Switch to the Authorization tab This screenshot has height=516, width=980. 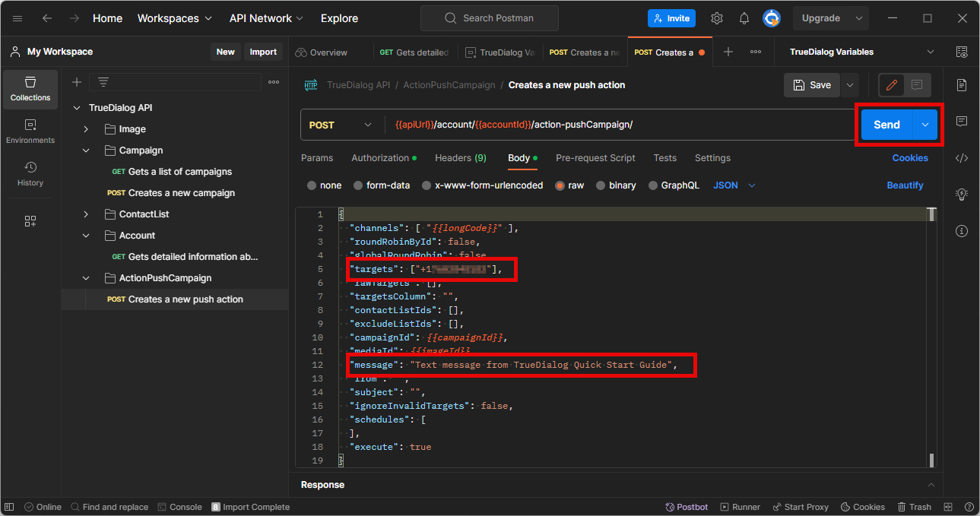(x=384, y=158)
